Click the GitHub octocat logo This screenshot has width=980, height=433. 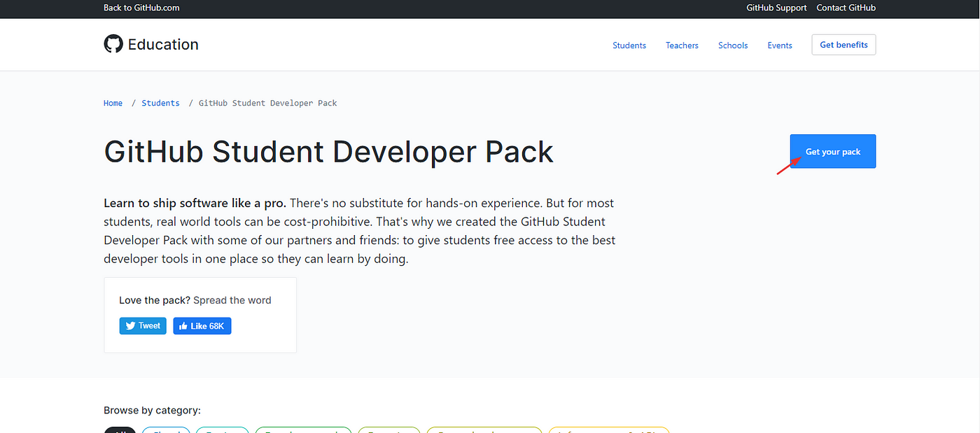tap(113, 44)
